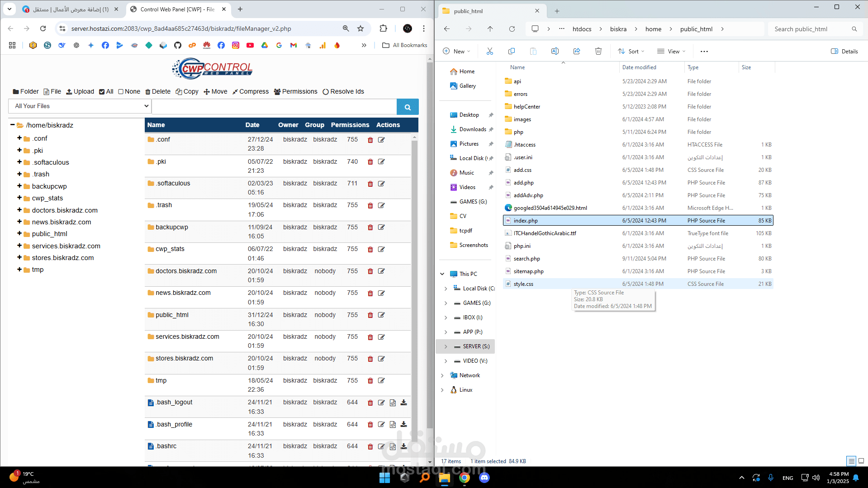Click the edit icon for public_html row
Viewport: 868px width, 488px height.
coord(381,315)
